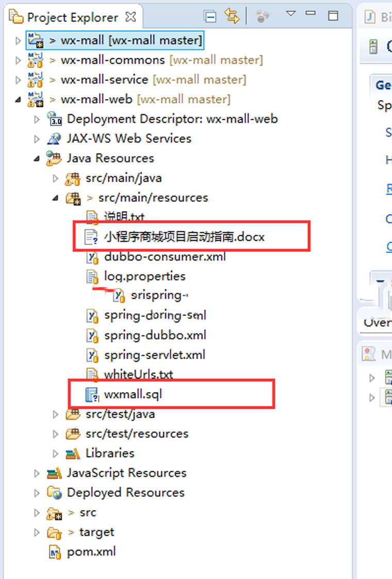Click the Deployed Resources icon

(x=55, y=493)
